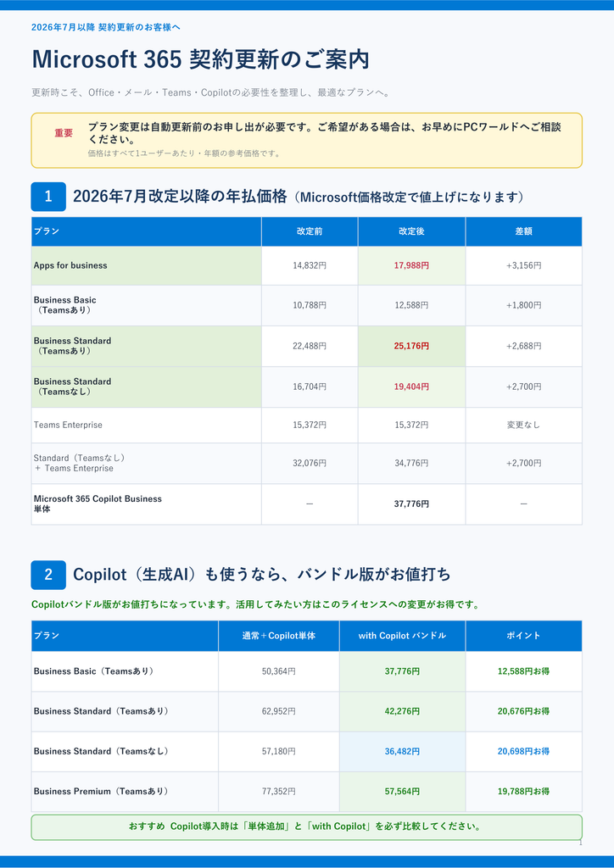
Task: Click the blue section number 2 badge
Action: click(x=48, y=575)
